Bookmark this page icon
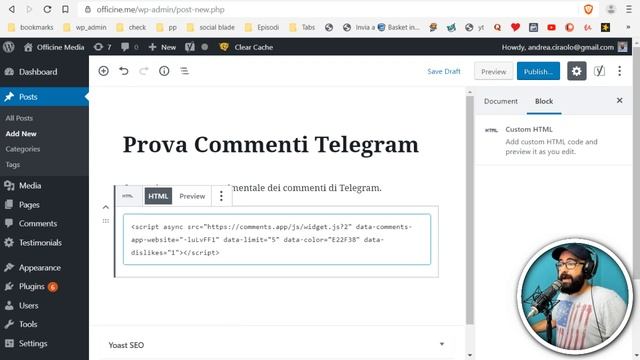The height and width of the screenshot is (360, 640). click(65, 9)
